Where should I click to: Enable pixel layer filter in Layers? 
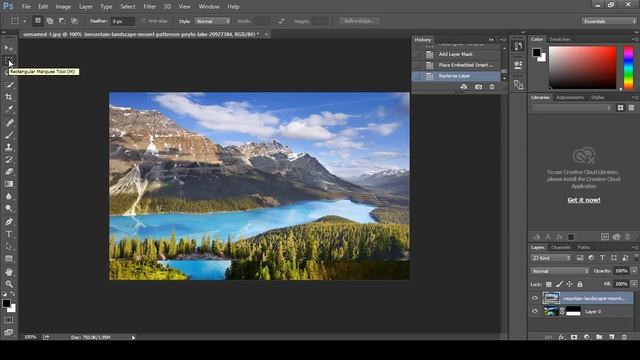click(x=580, y=258)
